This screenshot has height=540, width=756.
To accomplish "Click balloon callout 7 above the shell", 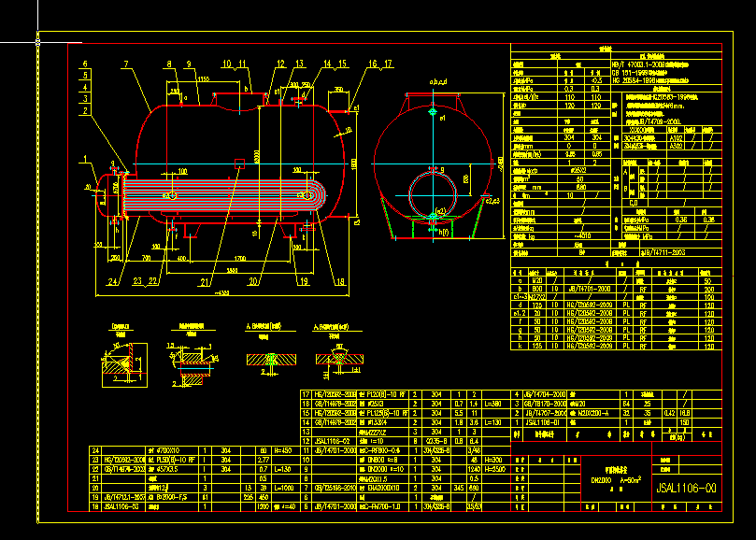I will coord(126,64).
